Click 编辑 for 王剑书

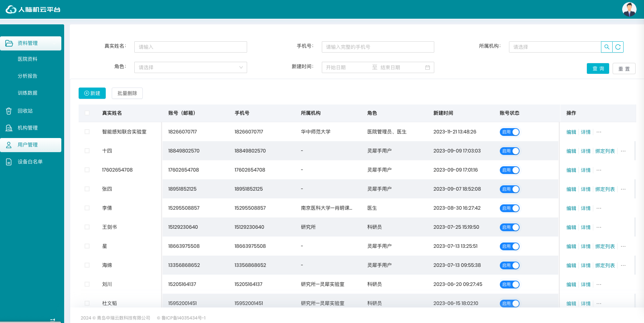[x=571, y=227]
